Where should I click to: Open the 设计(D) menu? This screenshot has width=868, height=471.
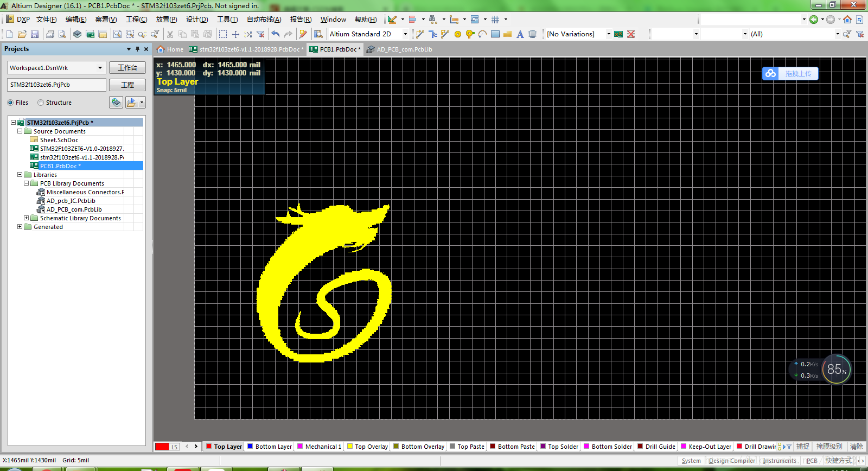197,20
